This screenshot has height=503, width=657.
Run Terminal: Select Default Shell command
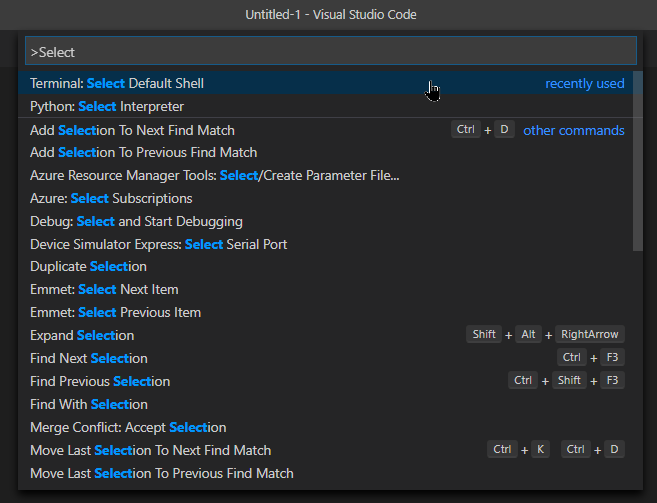coord(117,83)
